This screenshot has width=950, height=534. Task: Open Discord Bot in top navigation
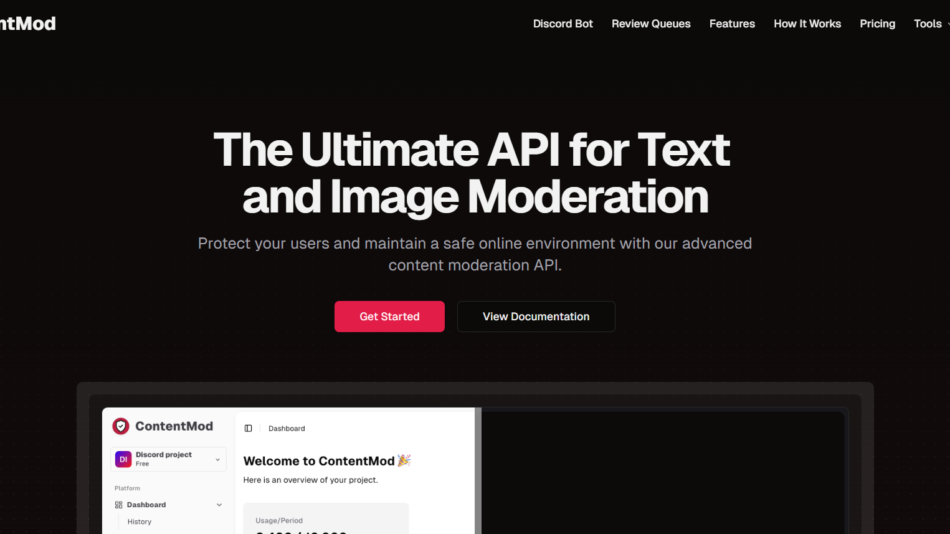563,24
